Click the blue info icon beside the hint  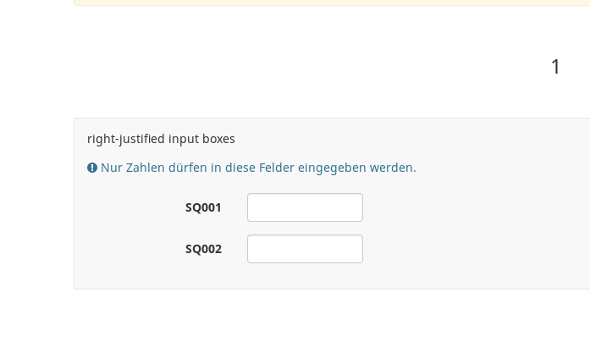point(92,168)
